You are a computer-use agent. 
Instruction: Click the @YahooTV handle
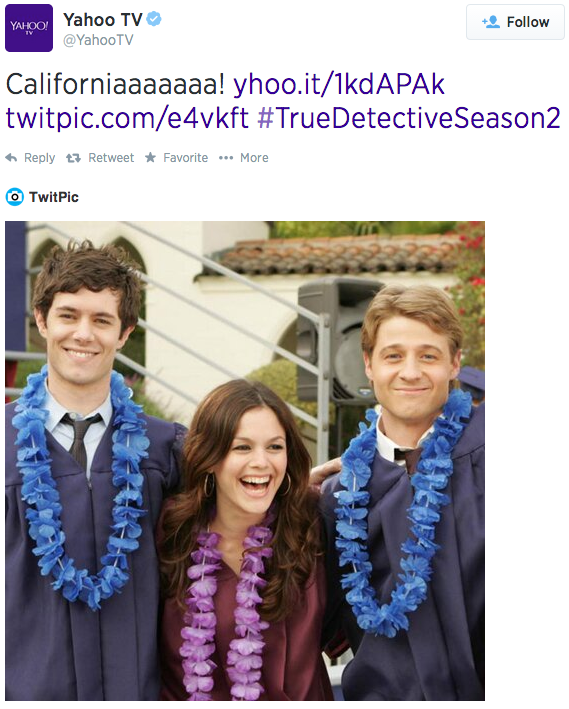point(98,40)
